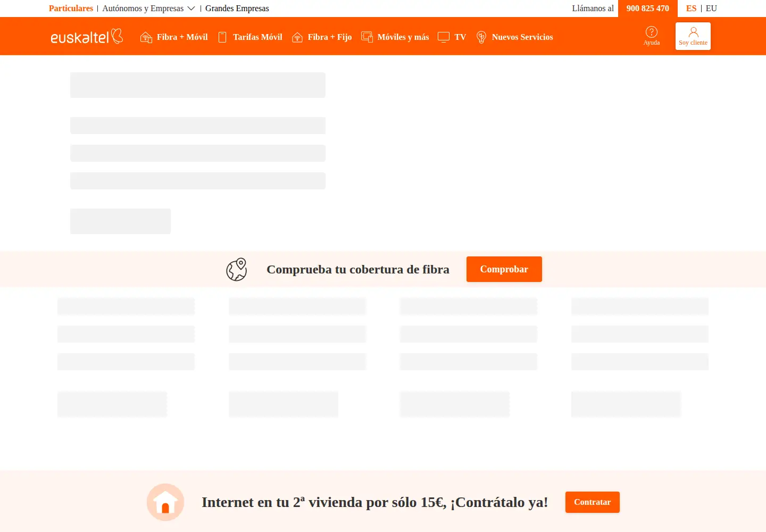Open the Nuevos Servicios menu
The width and height of the screenshot is (766, 532).
(515, 37)
